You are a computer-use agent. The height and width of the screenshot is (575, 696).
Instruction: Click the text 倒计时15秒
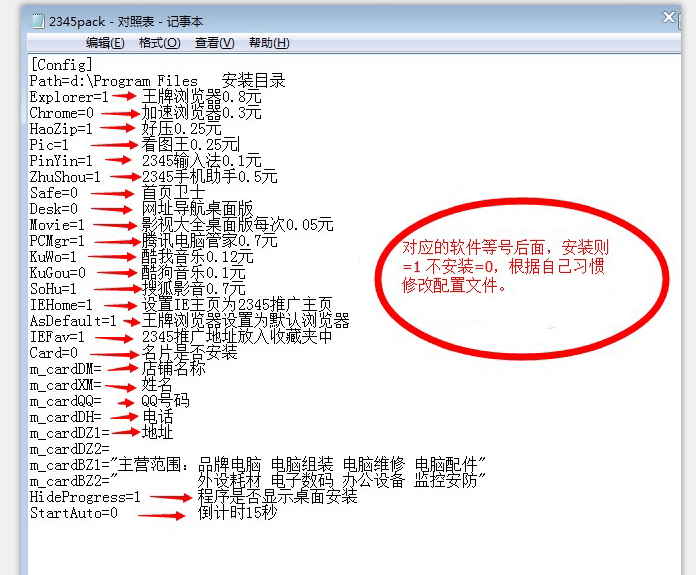pyautogui.click(x=237, y=512)
